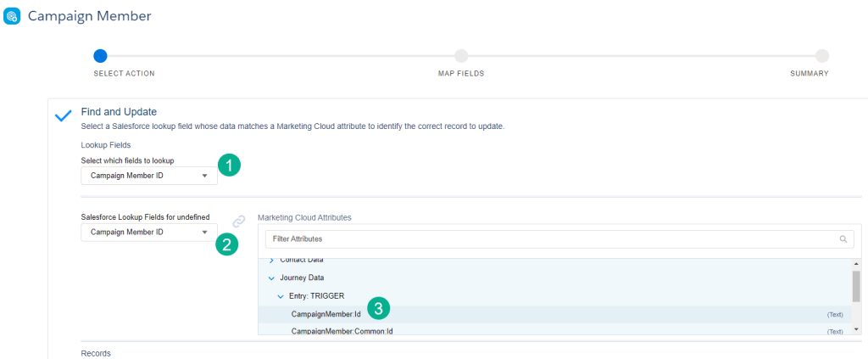Jump to the Summary step
Viewport: 868px width, 359px height.
point(821,56)
